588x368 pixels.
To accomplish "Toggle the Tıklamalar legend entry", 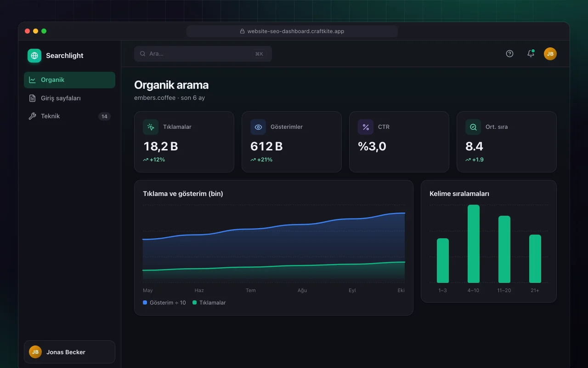I will [x=209, y=303].
